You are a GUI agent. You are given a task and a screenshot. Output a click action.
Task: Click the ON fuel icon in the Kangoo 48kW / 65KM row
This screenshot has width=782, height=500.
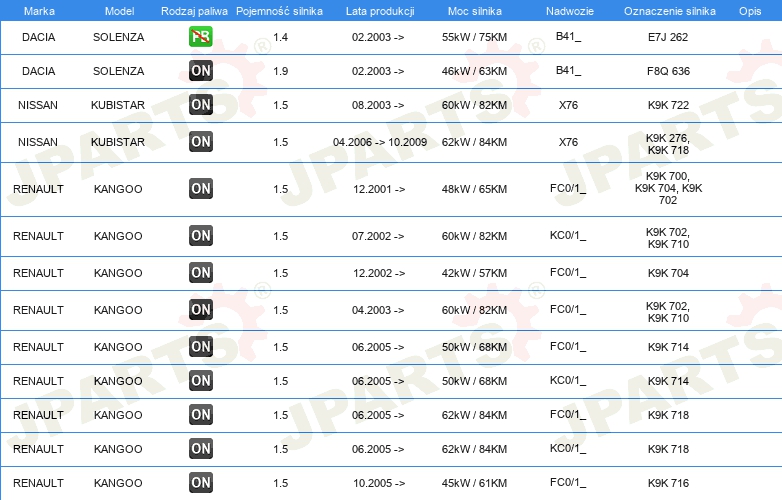coord(200,188)
